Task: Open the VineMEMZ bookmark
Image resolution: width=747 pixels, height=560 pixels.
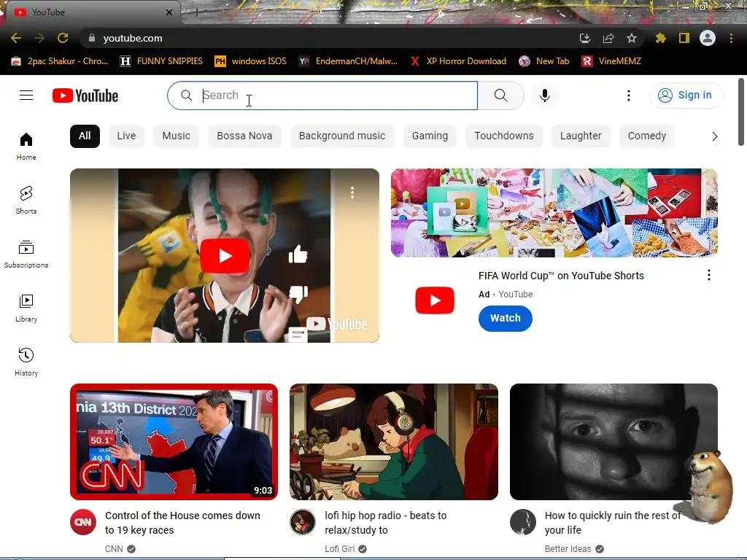Action: coord(612,61)
